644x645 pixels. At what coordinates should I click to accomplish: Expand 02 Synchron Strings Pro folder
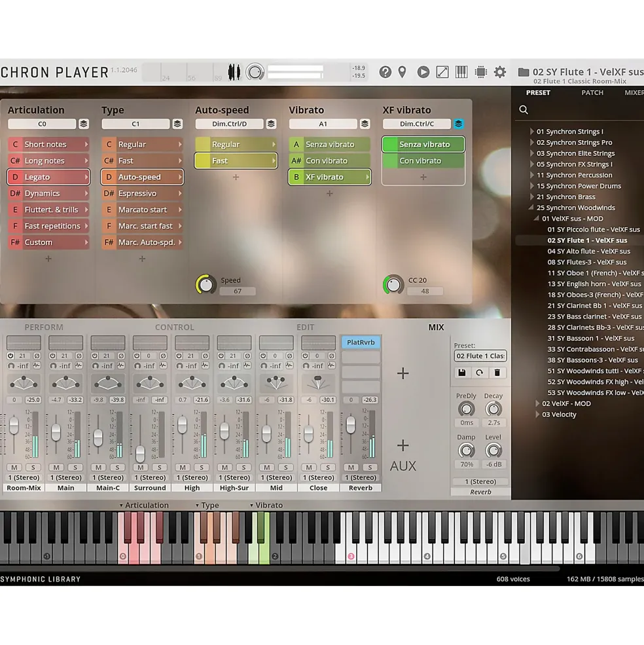click(x=531, y=142)
